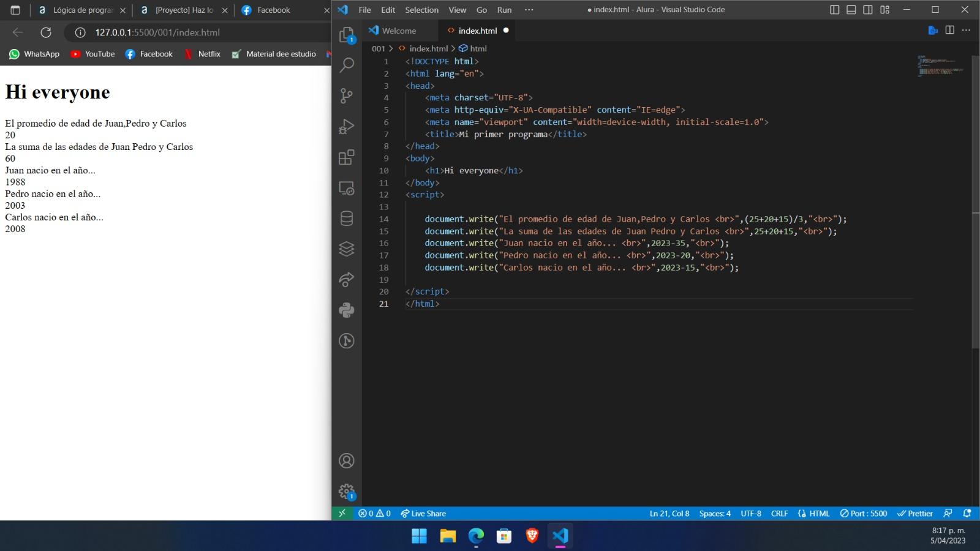Image resolution: width=980 pixels, height=551 pixels.
Task: Open the Extensions view
Action: pyautogui.click(x=347, y=157)
